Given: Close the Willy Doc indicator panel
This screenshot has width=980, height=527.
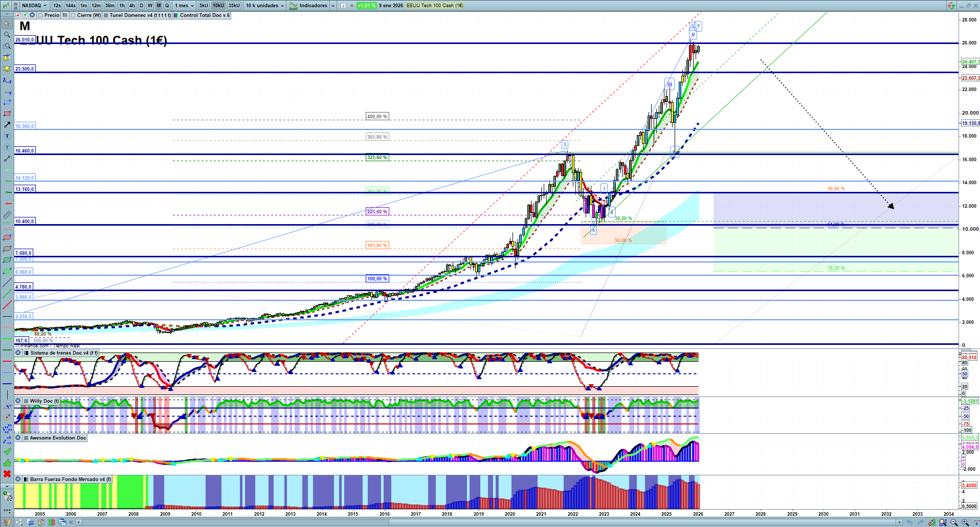Looking at the screenshot, I should [18, 401].
